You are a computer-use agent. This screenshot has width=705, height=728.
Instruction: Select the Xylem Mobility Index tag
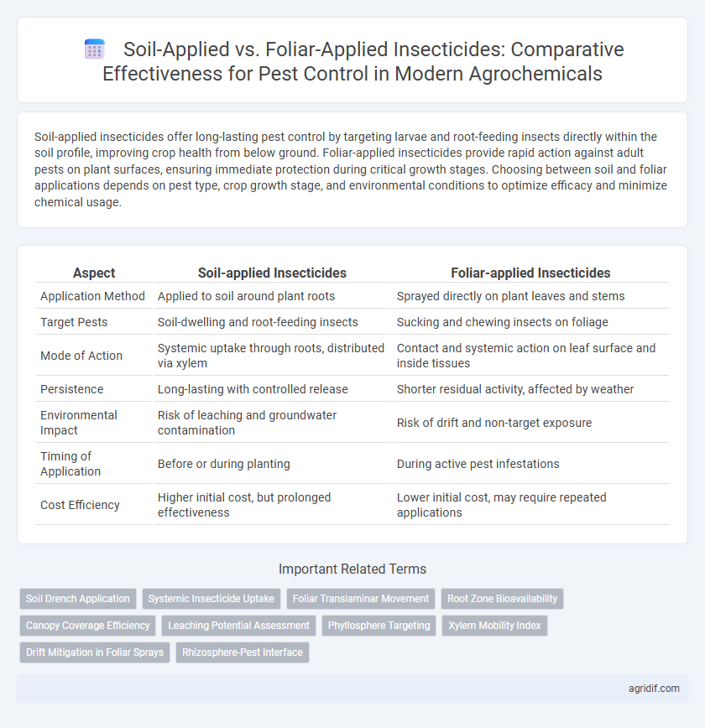pyautogui.click(x=494, y=626)
